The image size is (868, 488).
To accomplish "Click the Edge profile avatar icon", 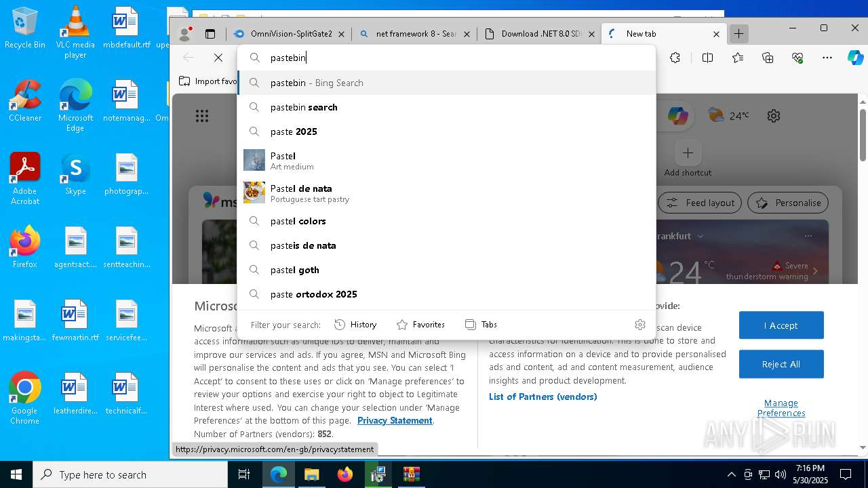I will click(x=184, y=34).
